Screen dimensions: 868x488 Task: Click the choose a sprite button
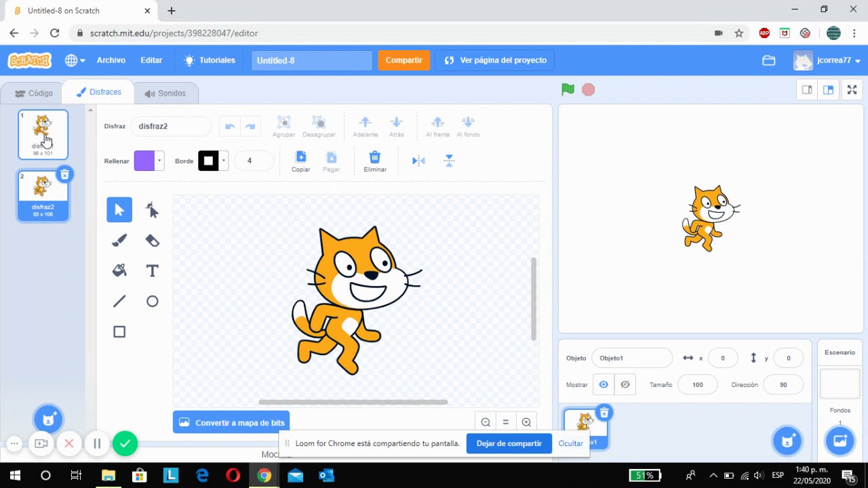787,441
